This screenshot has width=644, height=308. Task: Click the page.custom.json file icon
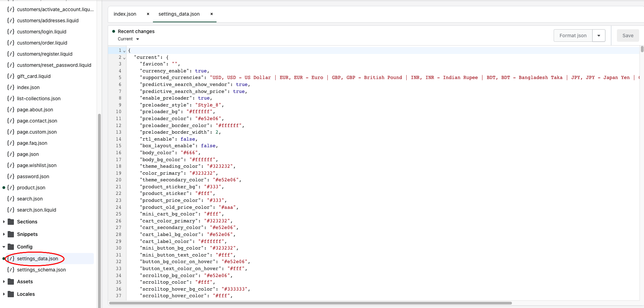(11, 132)
